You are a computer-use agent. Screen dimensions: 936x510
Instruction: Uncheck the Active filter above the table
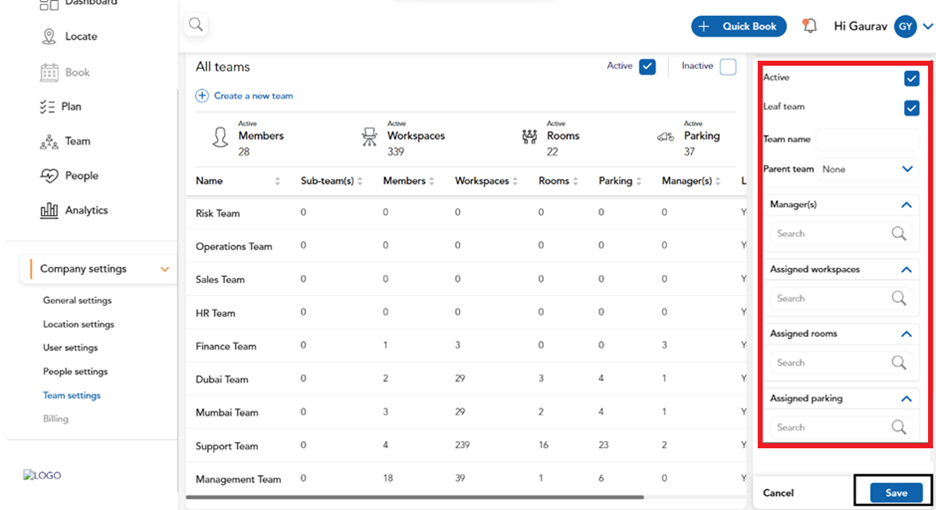point(647,67)
